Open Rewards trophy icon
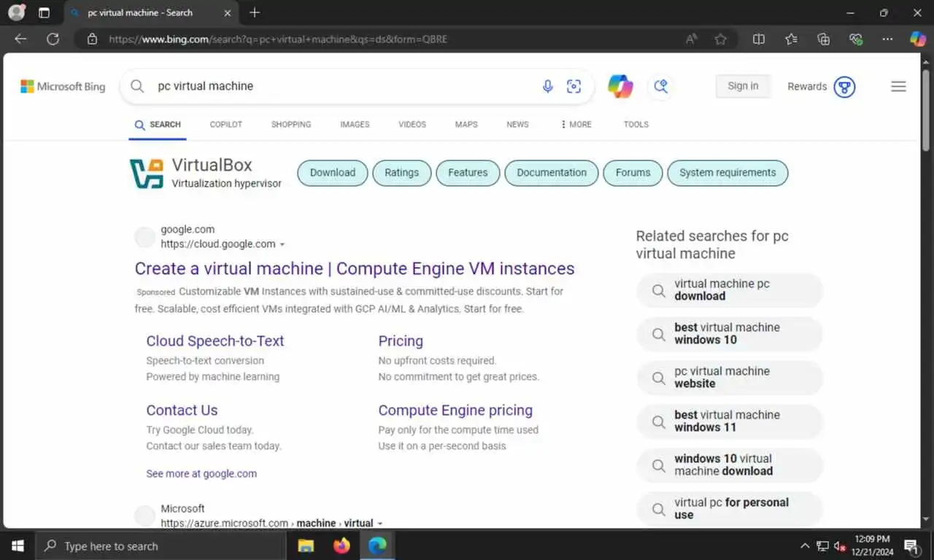Image resolution: width=934 pixels, height=560 pixels. point(844,87)
